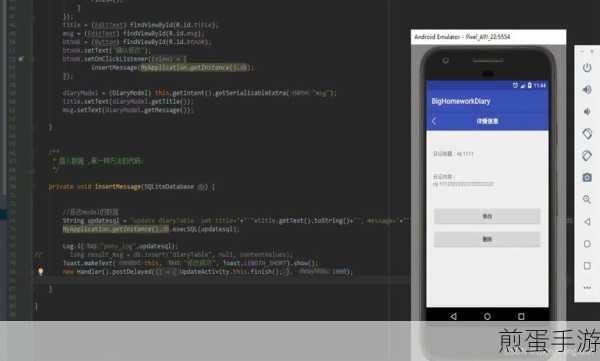Click the BigHomeworkDiary app title
This screenshot has height=361, width=600.
pos(461,101)
